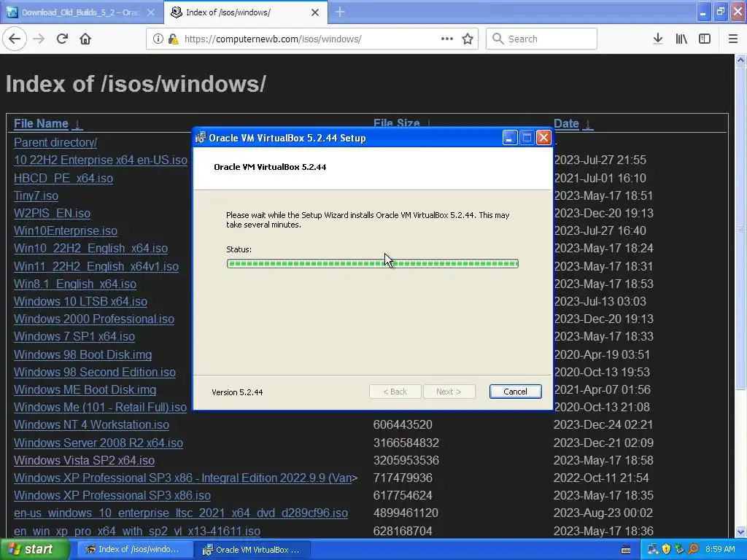The height and width of the screenshot is (560, 747).
Task: Switch to the Download_Old_Builds_5_2 tab
Action: pyautogui.click(x=81, y=12)
